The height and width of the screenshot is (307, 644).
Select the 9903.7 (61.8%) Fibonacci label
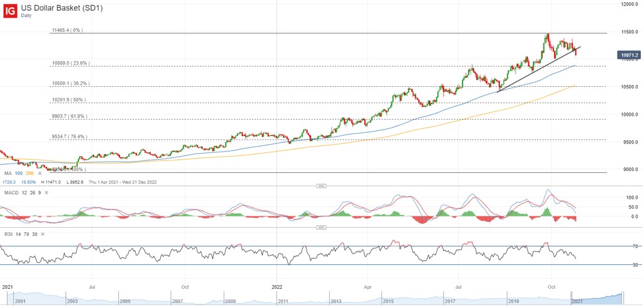68,116
